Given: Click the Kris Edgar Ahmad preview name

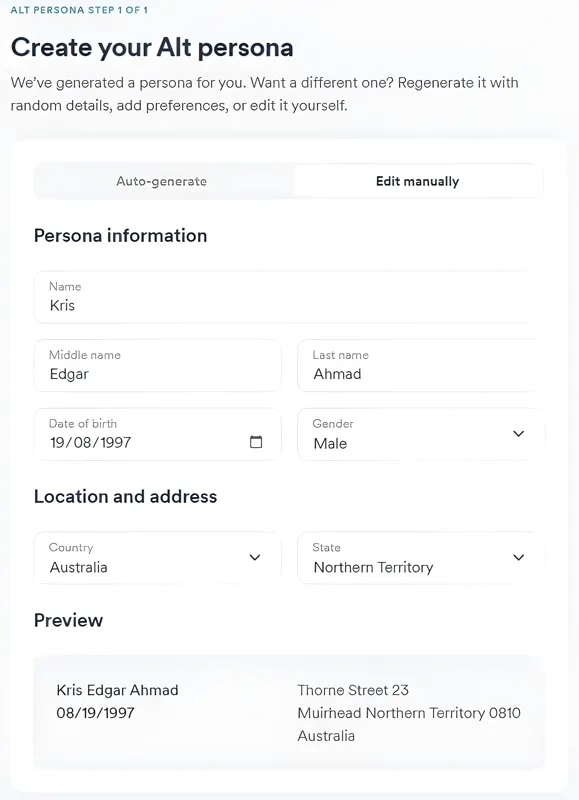Looking at the screenshot, I should point(117,690).
